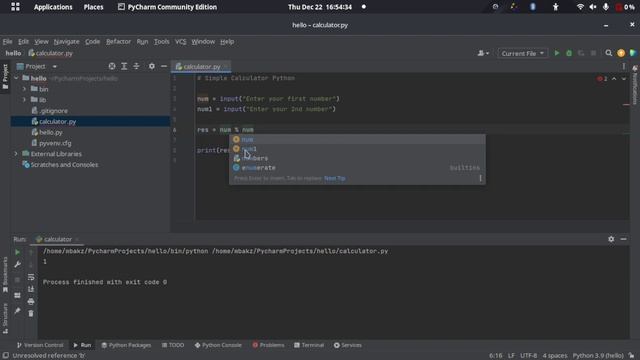This screenshot has height=360, width=640.
Task: Open Search Everywhere magnifier icon
Action: tap(609, 53)
